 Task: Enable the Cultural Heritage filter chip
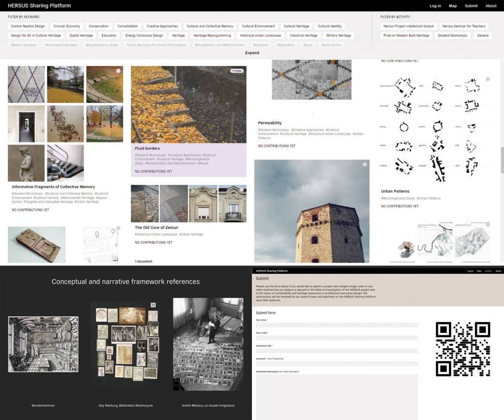coord(296,26)
